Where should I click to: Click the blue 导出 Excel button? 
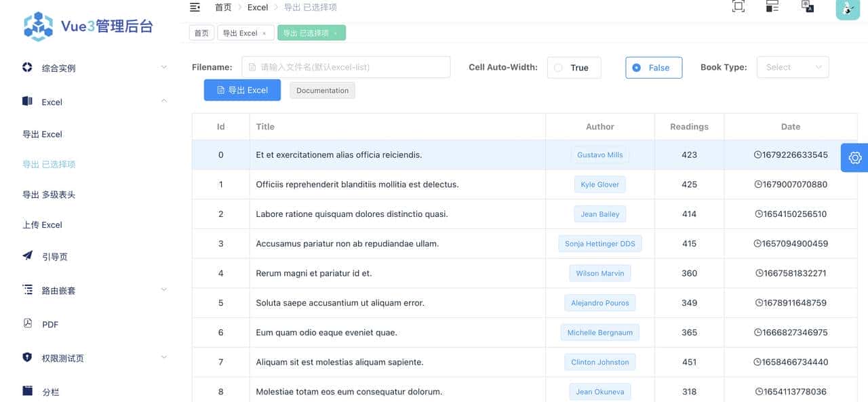pyautogui.click(x=242, y=90)
